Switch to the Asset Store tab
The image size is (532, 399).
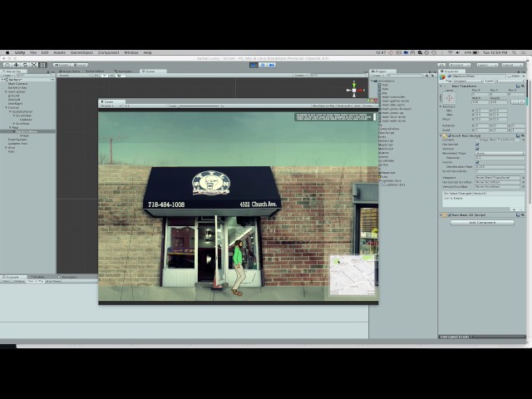(x=70, y=71)
